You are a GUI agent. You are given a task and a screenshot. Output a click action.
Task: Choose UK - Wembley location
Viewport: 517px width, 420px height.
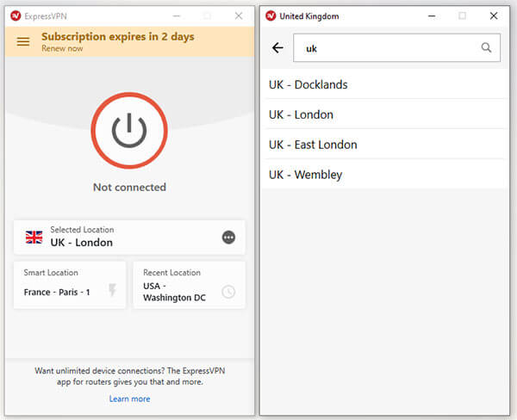tap(384, 174)
